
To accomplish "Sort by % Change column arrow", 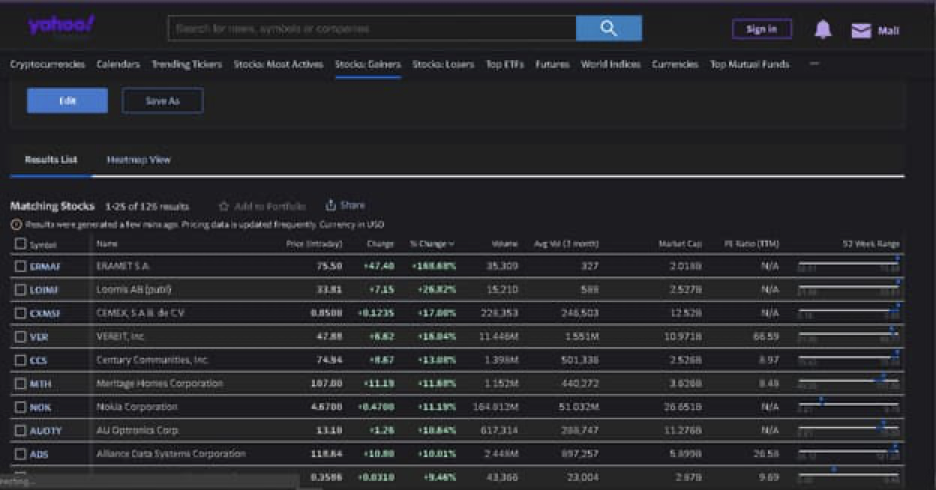I will pyautogui.click(x=451, y=244).
